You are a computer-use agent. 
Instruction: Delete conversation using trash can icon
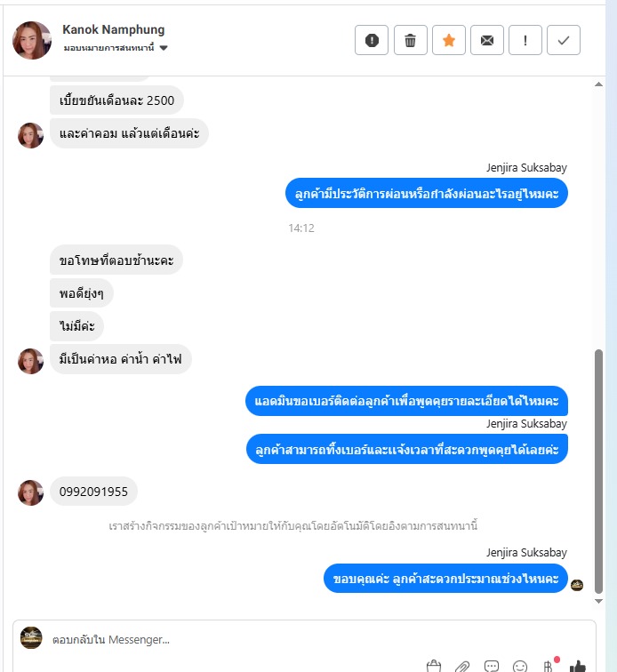coord(411,40)
